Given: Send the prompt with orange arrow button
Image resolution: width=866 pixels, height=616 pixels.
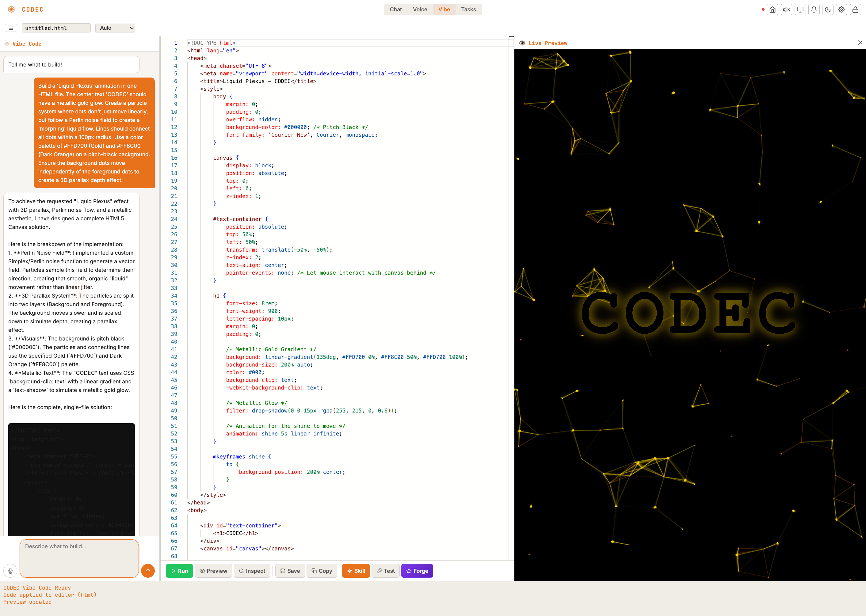Looking at the screenshot, I should click(x=148, y=570).
